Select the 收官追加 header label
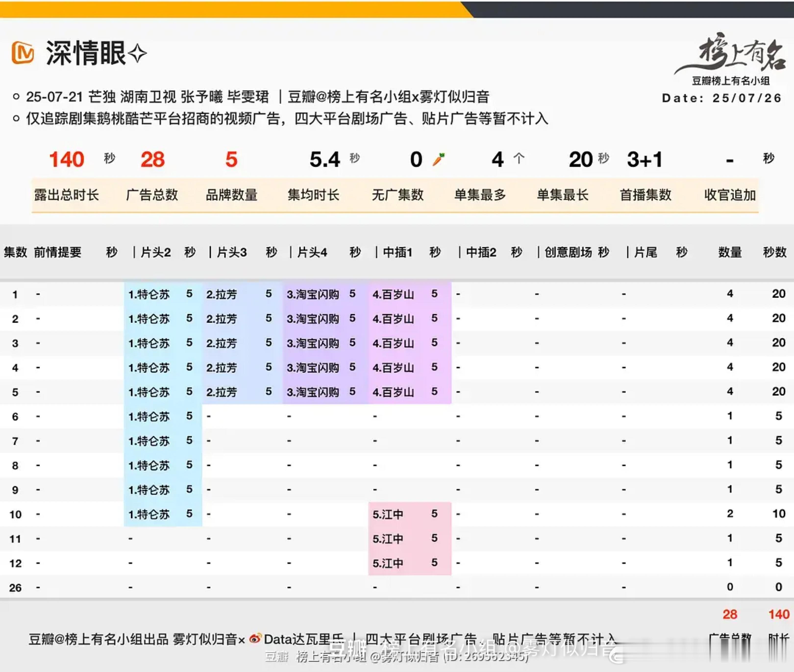 pos(730,195)
